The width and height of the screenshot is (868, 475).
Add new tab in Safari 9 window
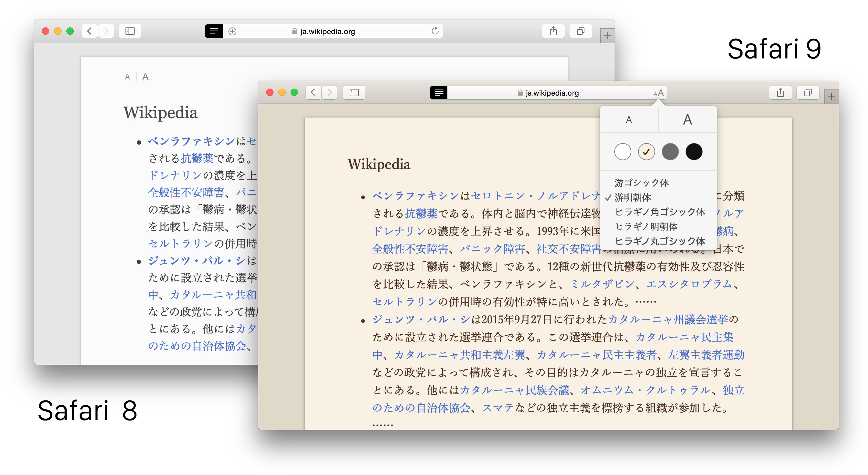[x=831, y=97]
